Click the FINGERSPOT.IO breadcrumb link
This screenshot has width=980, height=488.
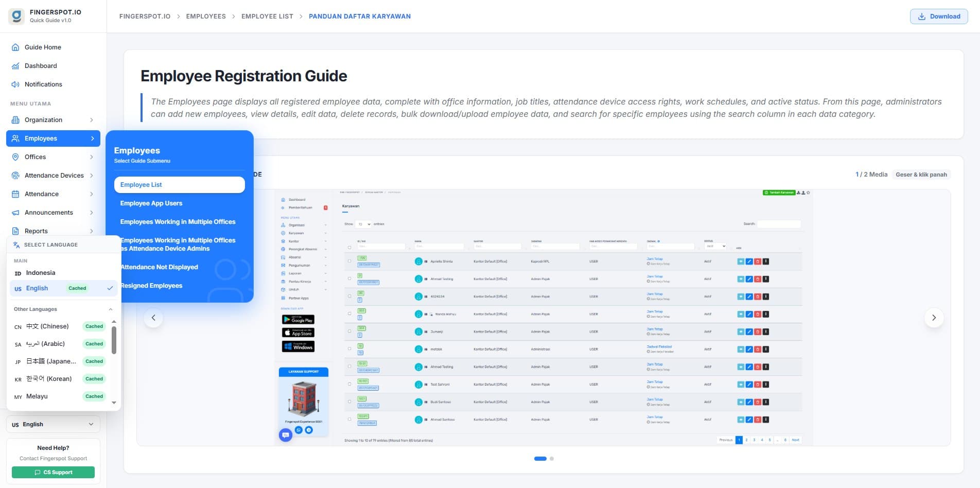click(x=145, y=16)
